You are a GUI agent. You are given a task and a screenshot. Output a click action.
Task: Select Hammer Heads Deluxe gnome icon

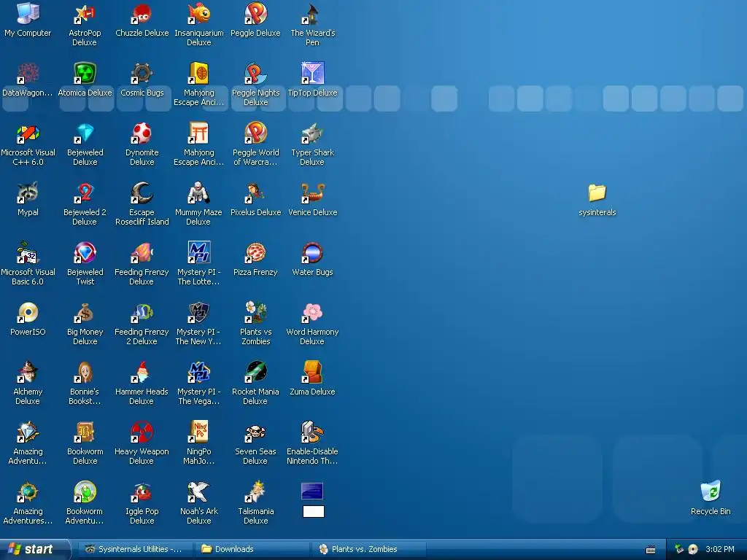(x=142, y=373)
